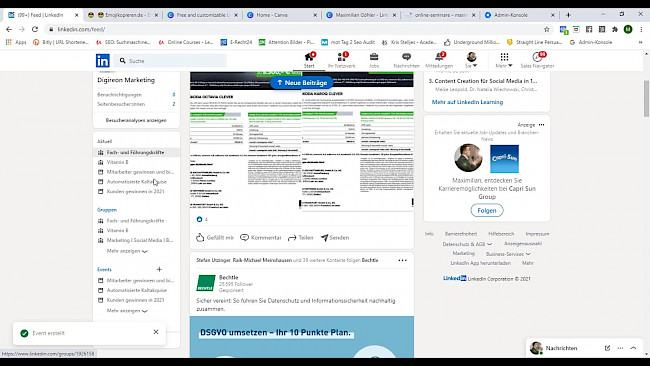Open Nachrichten nav icon
Image resolution: width=650 pixels, height=366 pixels.
406,61
